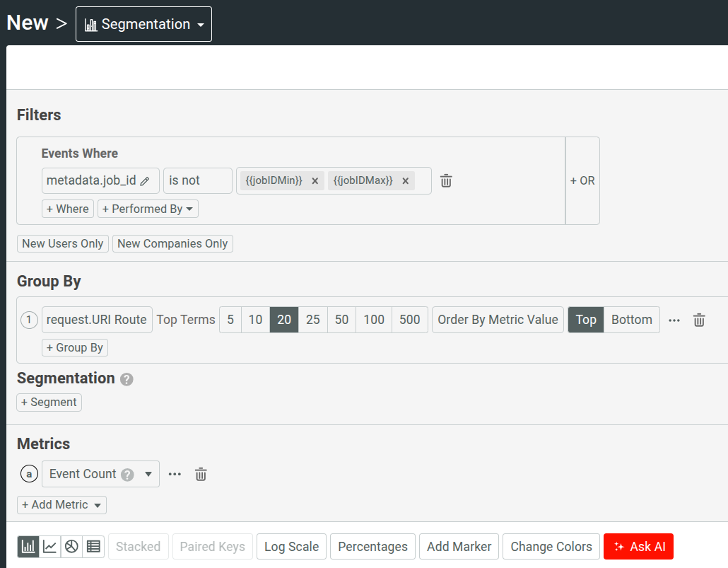Screen dimensions: 728x568
Task: Select Bottom ordering instead of Top
Action: click(631, 320)
